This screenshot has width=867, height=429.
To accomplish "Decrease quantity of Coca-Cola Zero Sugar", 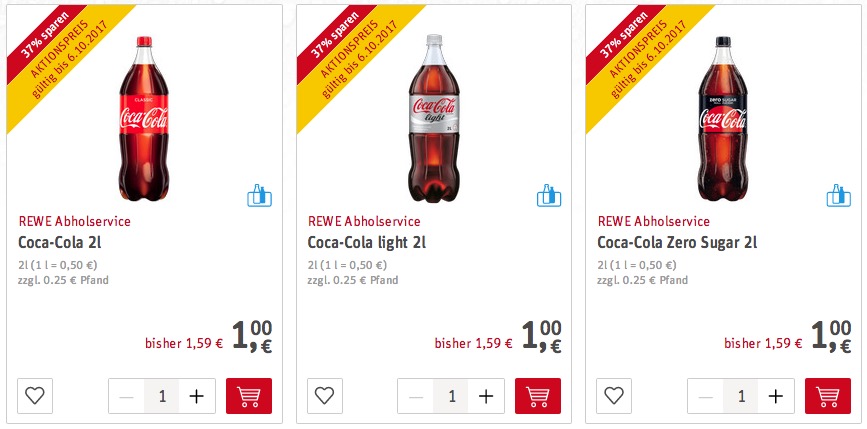I will pyautogui.click(x=705, y=396).
